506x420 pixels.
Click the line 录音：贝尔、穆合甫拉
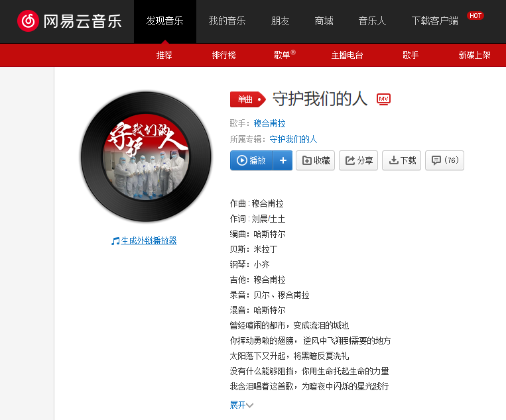(269, 295)
